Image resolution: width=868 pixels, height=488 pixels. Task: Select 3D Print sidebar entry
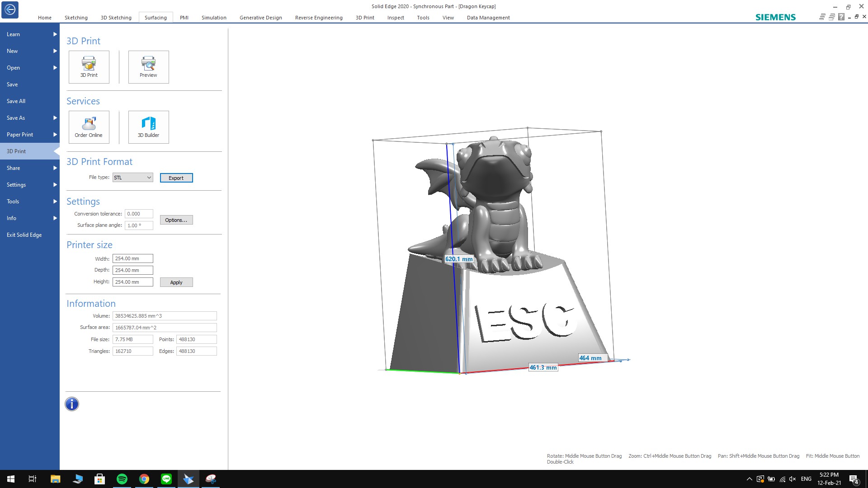[x=30, y=151]
